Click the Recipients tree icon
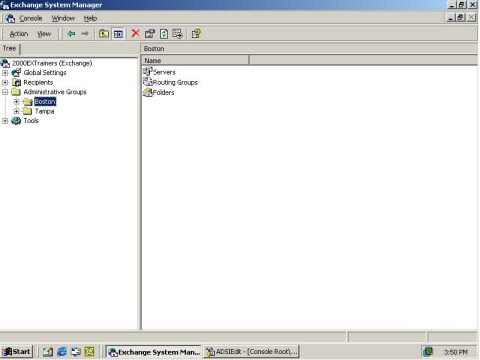 (16, 82)
